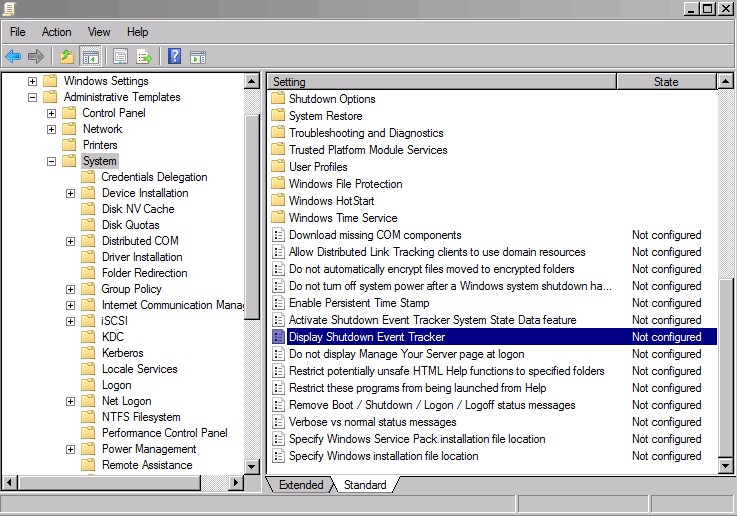737x516 pixels.
Task: Open the View menu
Action: 99,31
